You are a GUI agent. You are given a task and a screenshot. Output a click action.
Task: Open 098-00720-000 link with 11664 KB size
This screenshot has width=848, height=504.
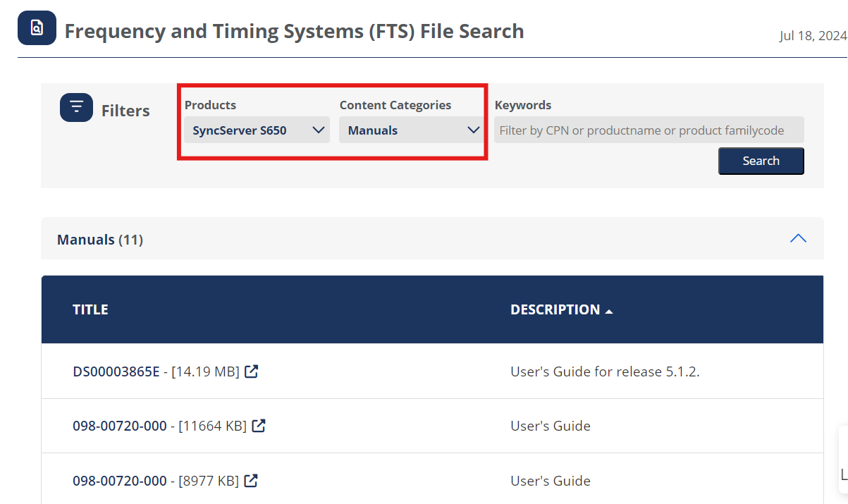click(120, 426)
